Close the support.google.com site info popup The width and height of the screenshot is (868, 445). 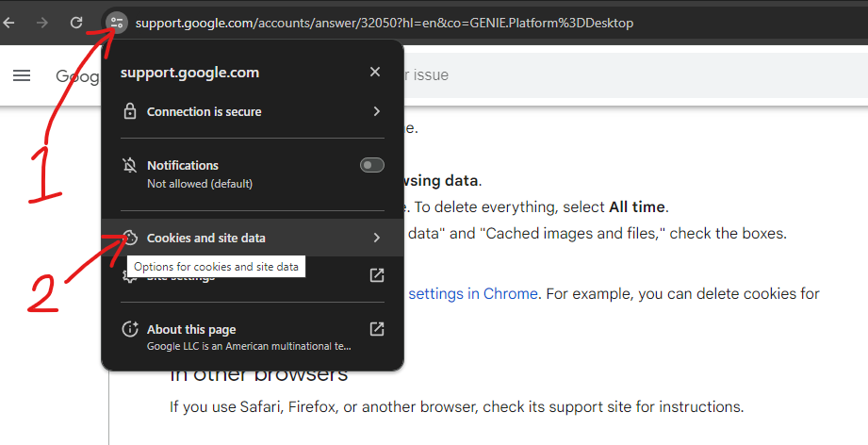375,72
